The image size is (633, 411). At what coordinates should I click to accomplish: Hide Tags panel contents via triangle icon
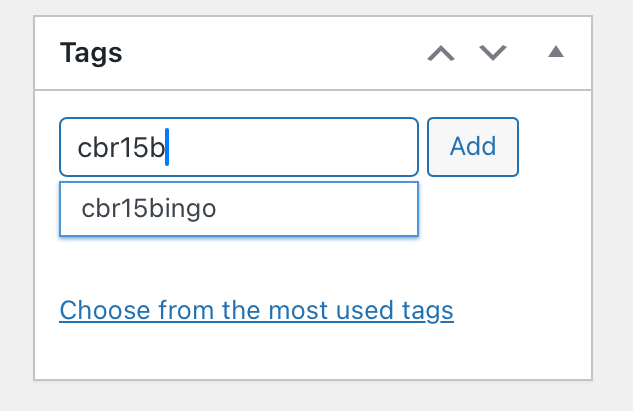pos(556,52)
